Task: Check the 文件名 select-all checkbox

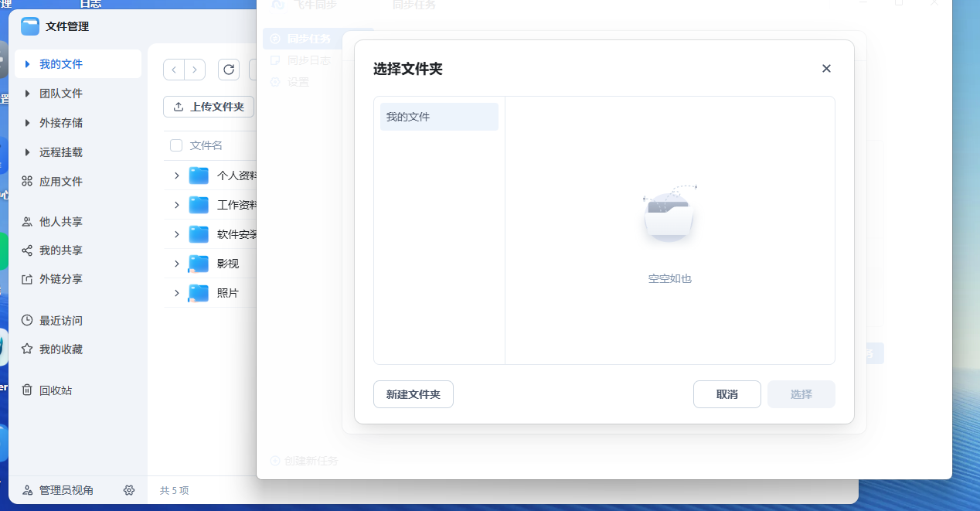Action: (x=175, y=145)
